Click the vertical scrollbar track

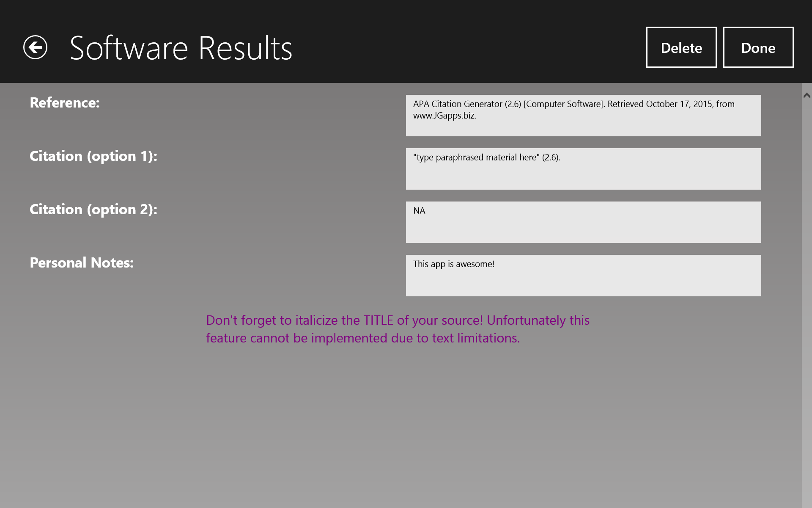pos(807,296)
